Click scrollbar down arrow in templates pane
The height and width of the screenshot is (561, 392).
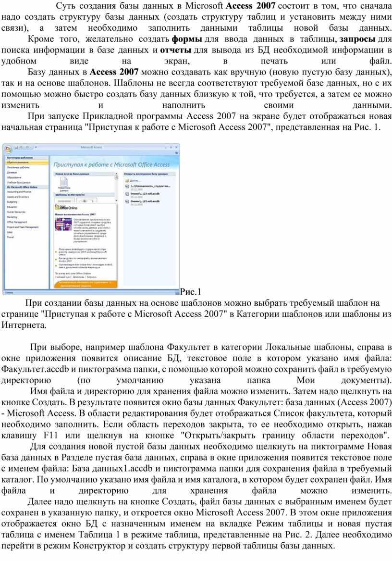pos(116,199)
